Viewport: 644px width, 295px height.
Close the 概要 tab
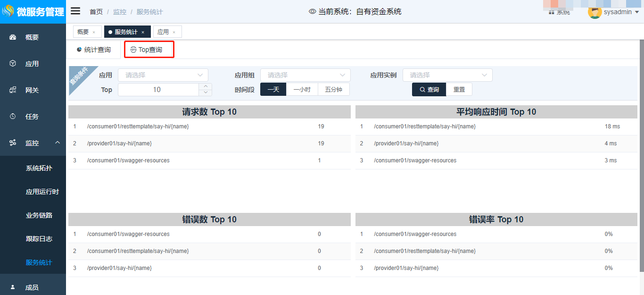click(94, 32)
